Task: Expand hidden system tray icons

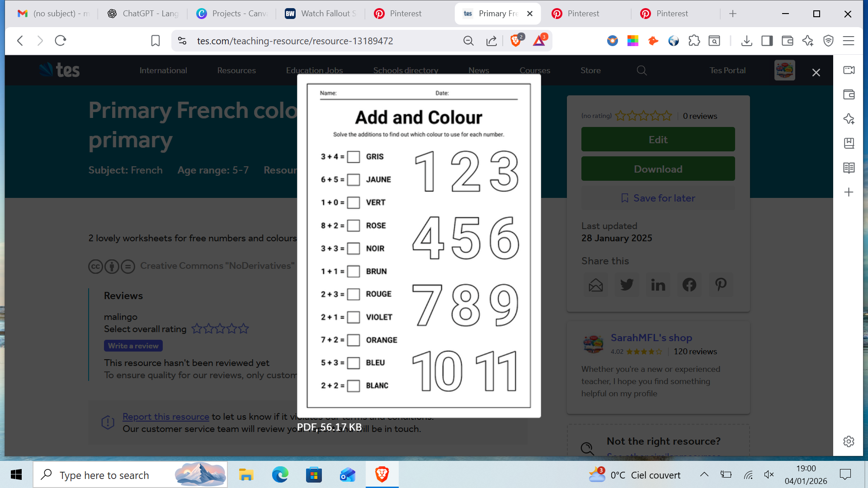Action: (704, 475)
